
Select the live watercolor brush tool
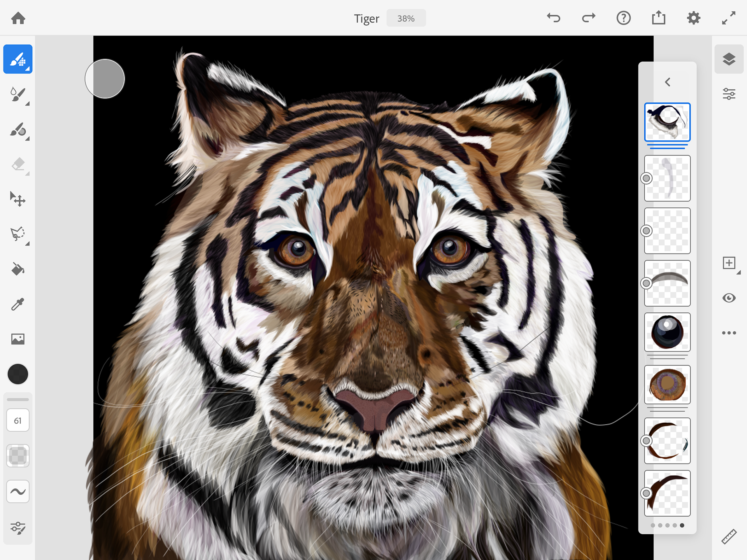(18, 94)
